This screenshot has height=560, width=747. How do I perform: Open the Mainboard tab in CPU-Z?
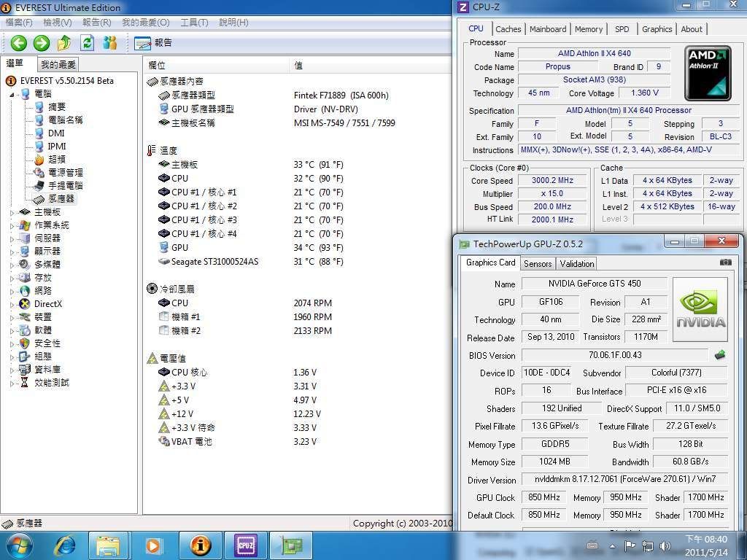[x=548, y=29]
